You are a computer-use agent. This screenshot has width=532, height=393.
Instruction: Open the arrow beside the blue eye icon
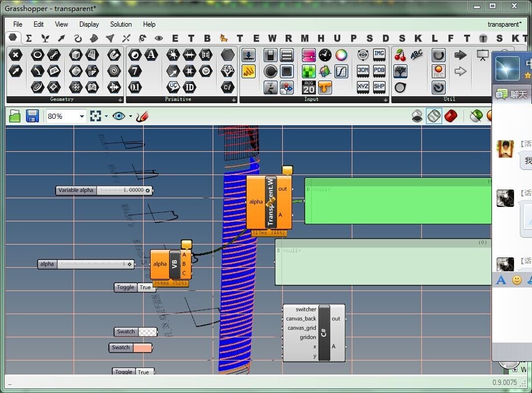[130, 117]
